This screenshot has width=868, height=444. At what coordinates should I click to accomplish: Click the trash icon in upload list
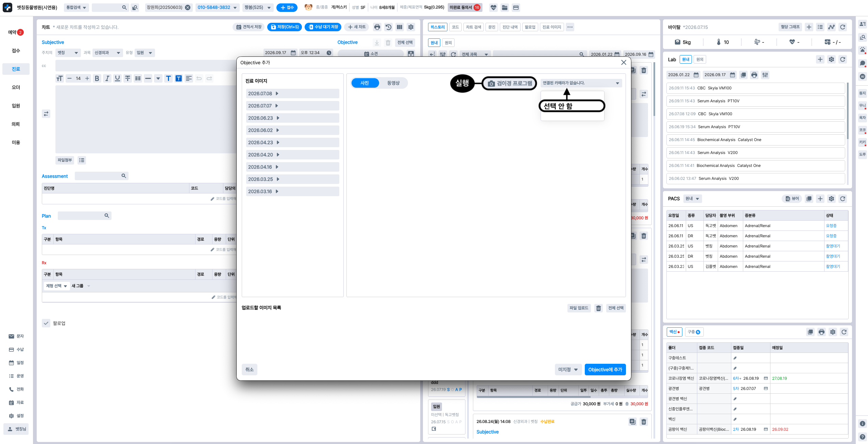598,308
